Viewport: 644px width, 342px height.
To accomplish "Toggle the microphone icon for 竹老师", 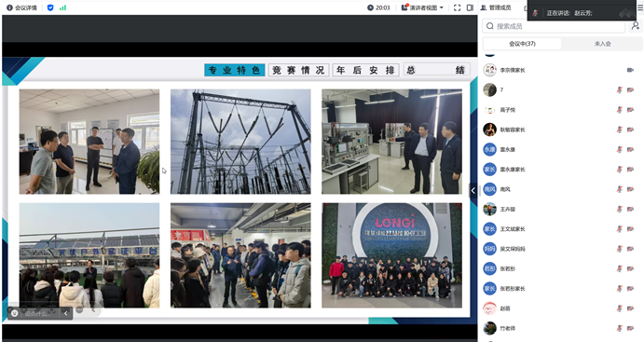I will 620,328.
